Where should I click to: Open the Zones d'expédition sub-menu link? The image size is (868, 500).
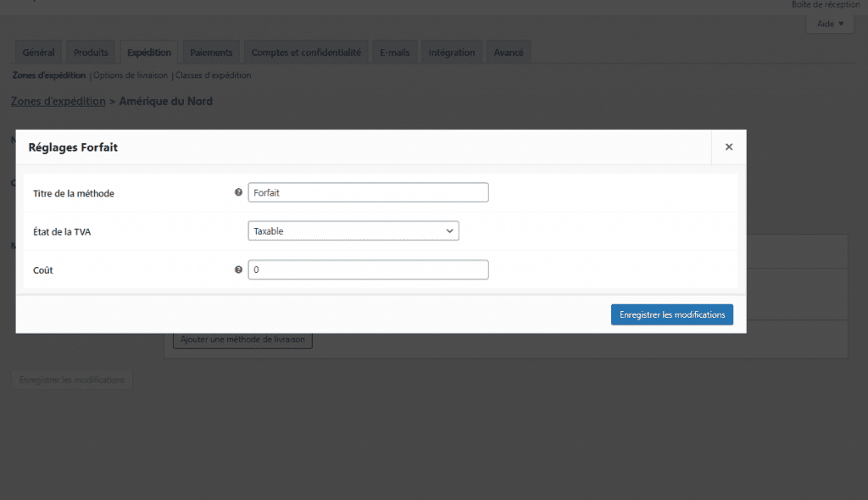[x=48, y=75]
